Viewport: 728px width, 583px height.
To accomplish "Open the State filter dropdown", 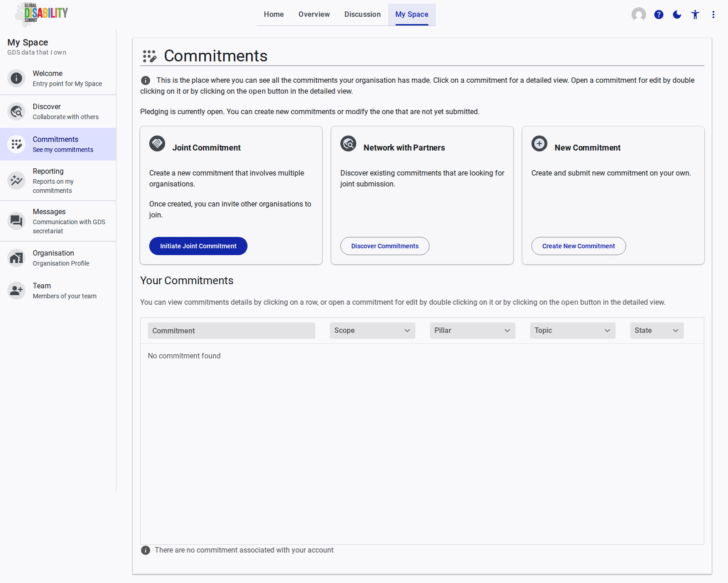I will 657,331.
